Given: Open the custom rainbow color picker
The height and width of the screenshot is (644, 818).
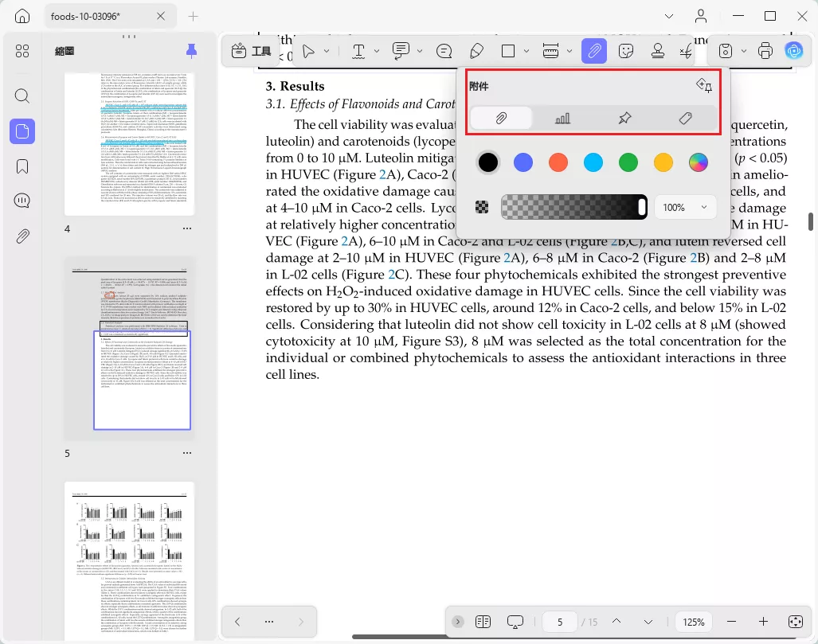Looking at the screenshot, I should (698, 162).
